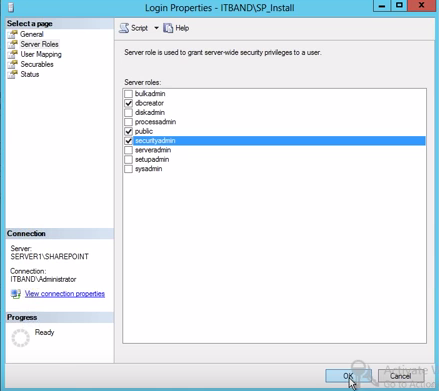The image size is (439, 391).
Task: Select the dbcreator role label
Action: coord(149,103)
